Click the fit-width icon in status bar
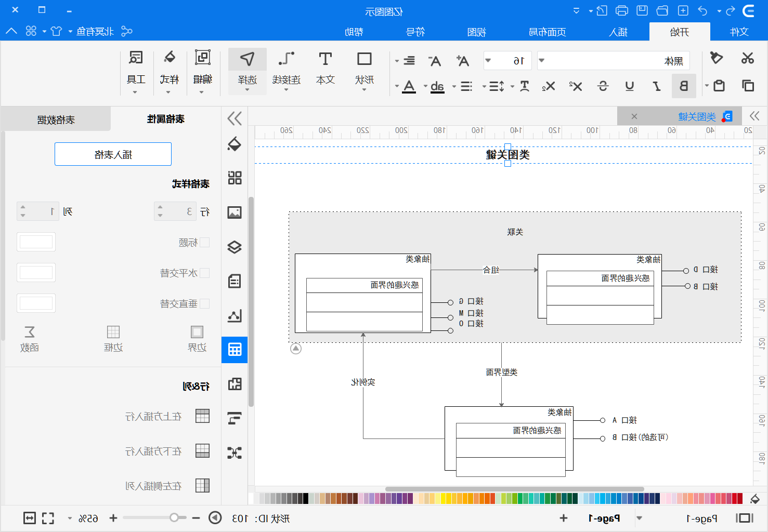Screen dimensions: 768x532 (30, 518)
